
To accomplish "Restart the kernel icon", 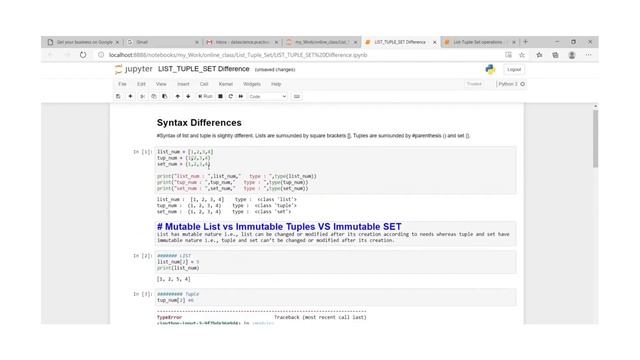I will (x=231, y=96).
